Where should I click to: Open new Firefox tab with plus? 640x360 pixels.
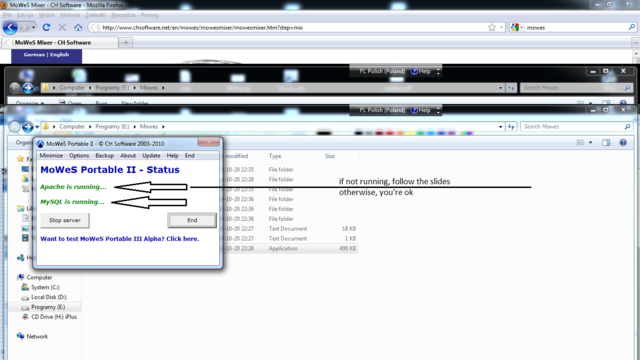[126, 42]
